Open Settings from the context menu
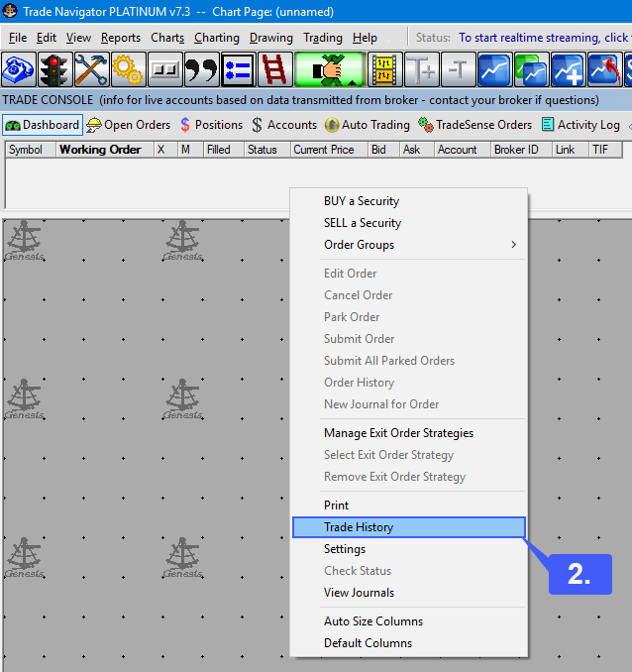Viewport: 632px width, 672px height. click(x=409, y=549)
